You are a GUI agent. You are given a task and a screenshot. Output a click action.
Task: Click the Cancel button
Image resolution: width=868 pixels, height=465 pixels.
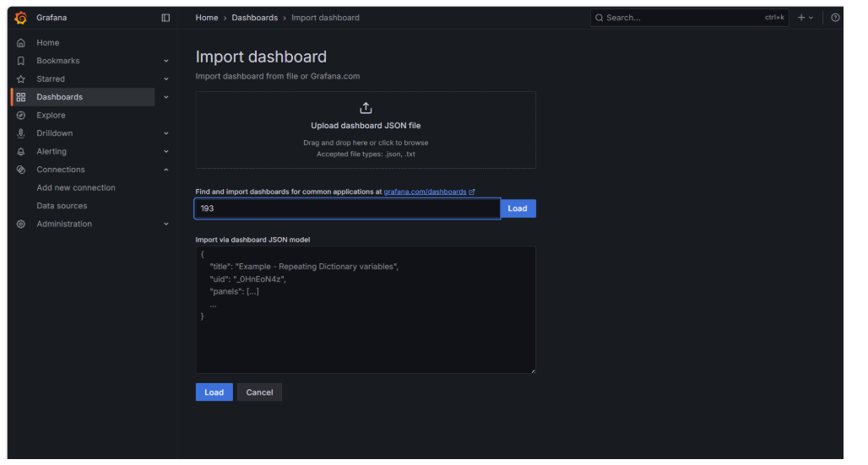coord(259,392)
